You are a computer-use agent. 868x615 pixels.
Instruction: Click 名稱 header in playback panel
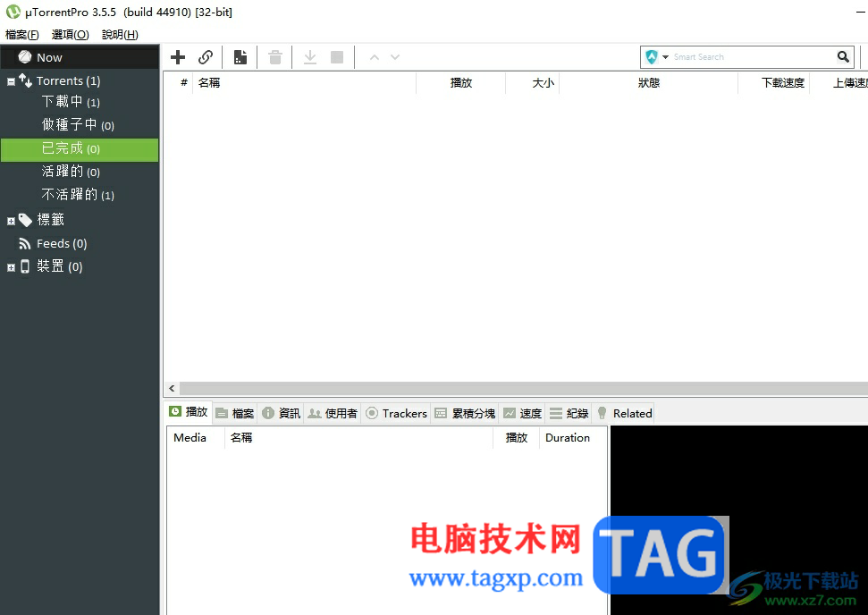tap(358, 438)
